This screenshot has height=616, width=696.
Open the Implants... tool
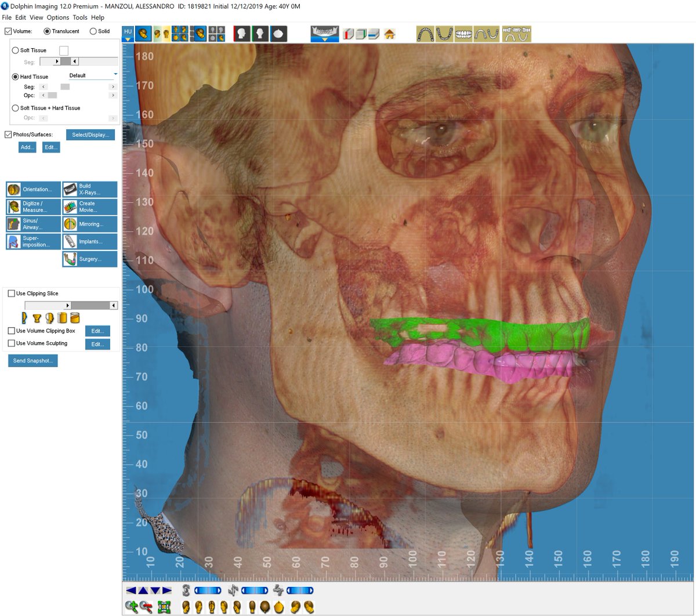pyautogui.click(x=90, y=241)
